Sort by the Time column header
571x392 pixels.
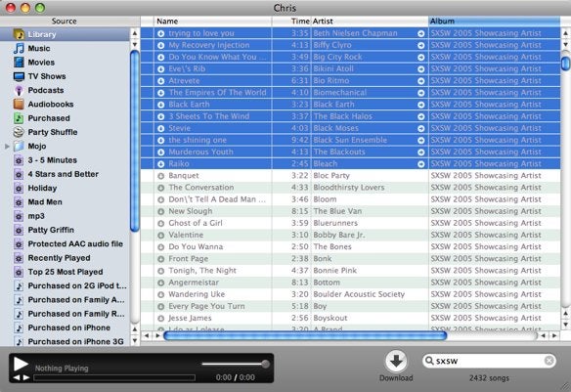[291, 22]
